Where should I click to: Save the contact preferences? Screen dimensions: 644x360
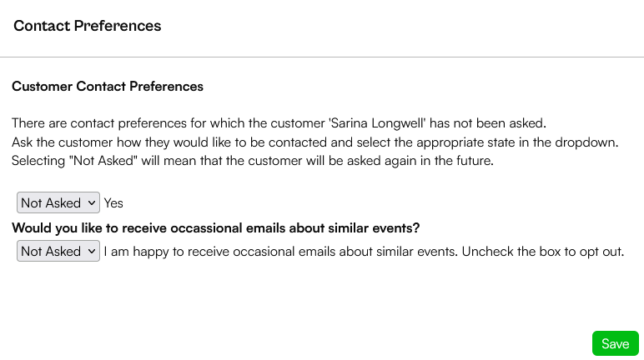pos(616,343)
